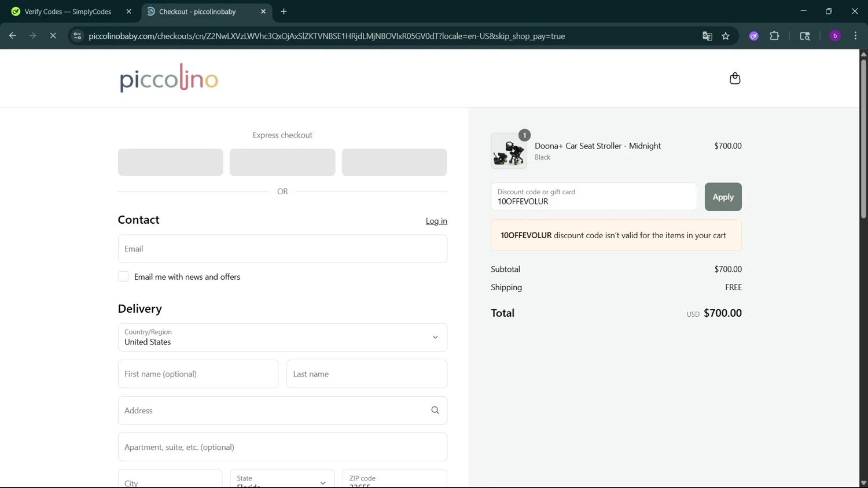Close the Checkout piccolinobaby tab
The image size is (868, 488).
[x=263, y=12]
